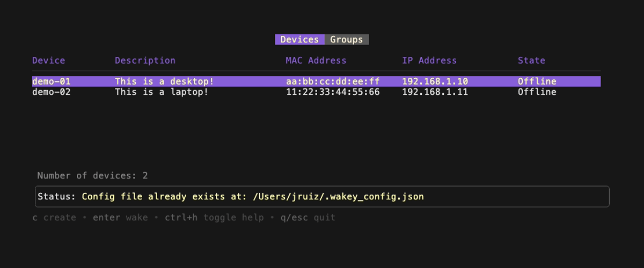Click the 'ctrl+h toggle help' hint

tap(214, 218)
